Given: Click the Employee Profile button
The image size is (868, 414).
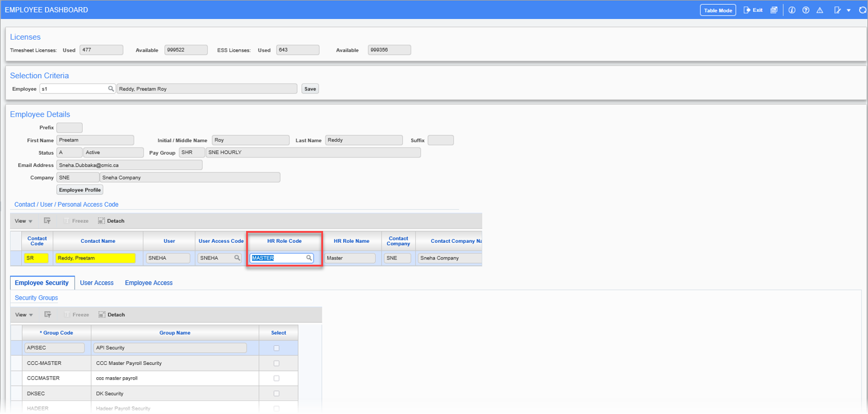Looking at the screenshot, I should click(x=80, y=190).
